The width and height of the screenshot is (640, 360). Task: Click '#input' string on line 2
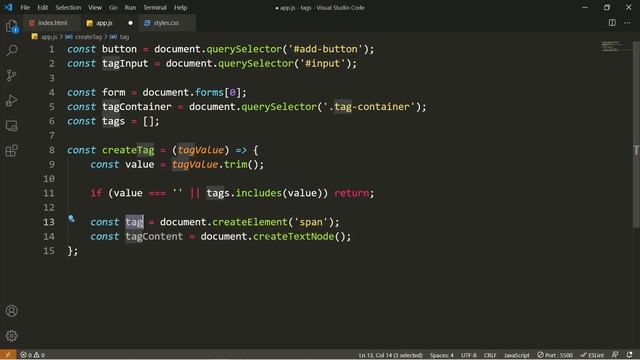point(322,64)
